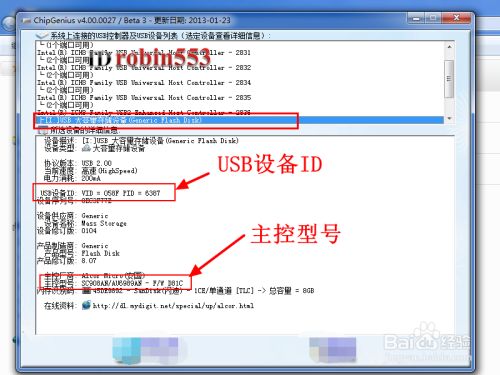Select the Generic Flash Disk device row
500x375 pixels.
tap(239, 120)
